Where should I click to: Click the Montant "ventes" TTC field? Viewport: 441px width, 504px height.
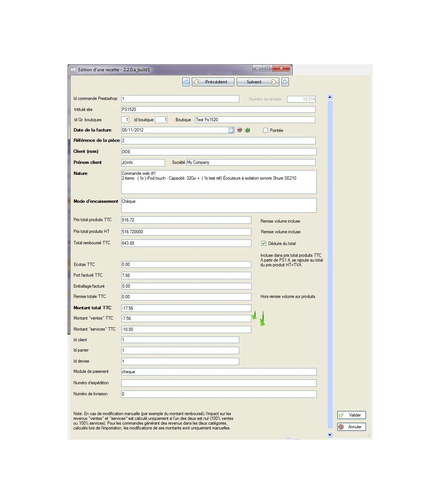(x=186, y=318)
